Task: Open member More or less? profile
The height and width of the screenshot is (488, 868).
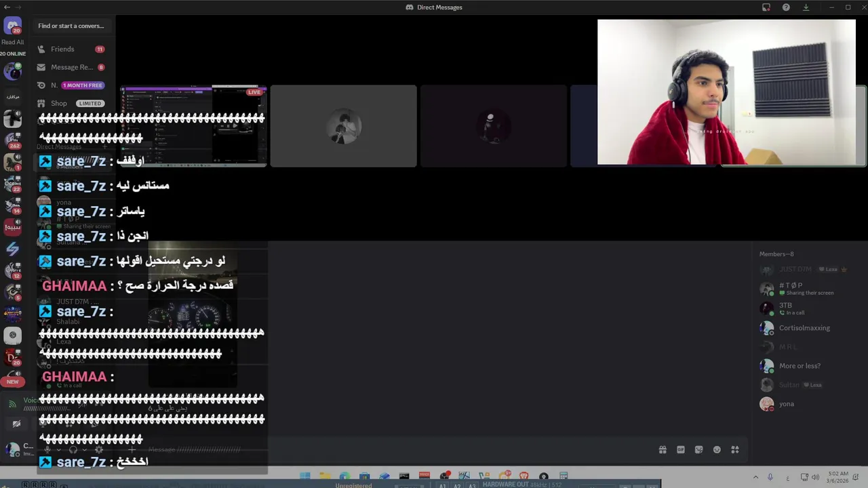Action: coord(807,366)
